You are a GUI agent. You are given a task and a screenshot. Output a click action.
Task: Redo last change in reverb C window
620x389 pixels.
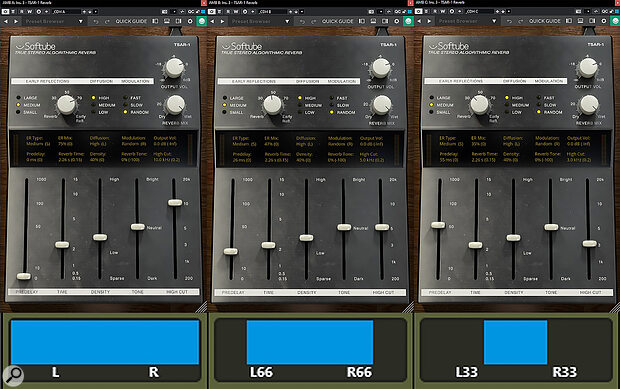tap(520, 21)
